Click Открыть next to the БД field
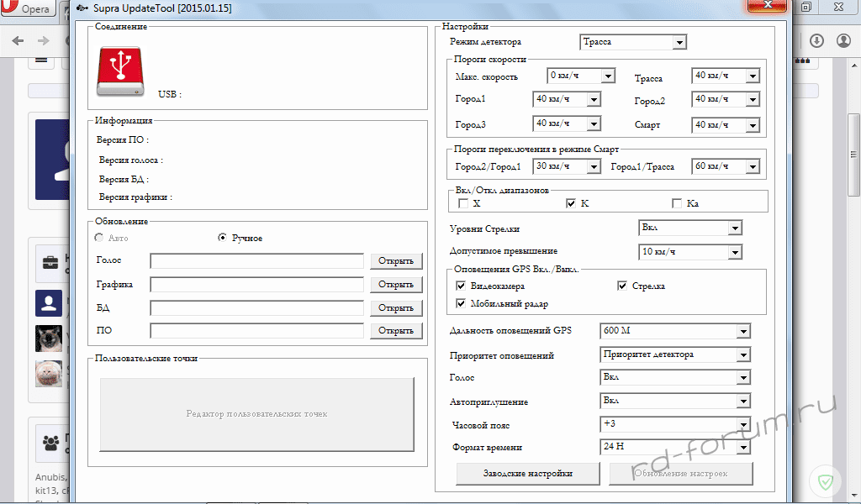Screen dimensions: 861x504 click(x=396, y=308)
